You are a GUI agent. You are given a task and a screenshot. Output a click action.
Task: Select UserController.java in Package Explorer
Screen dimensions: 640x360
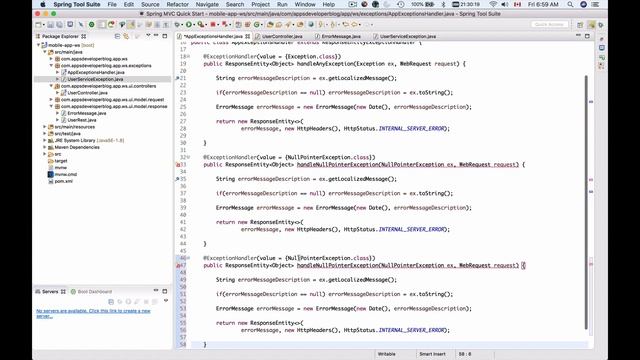87,93
